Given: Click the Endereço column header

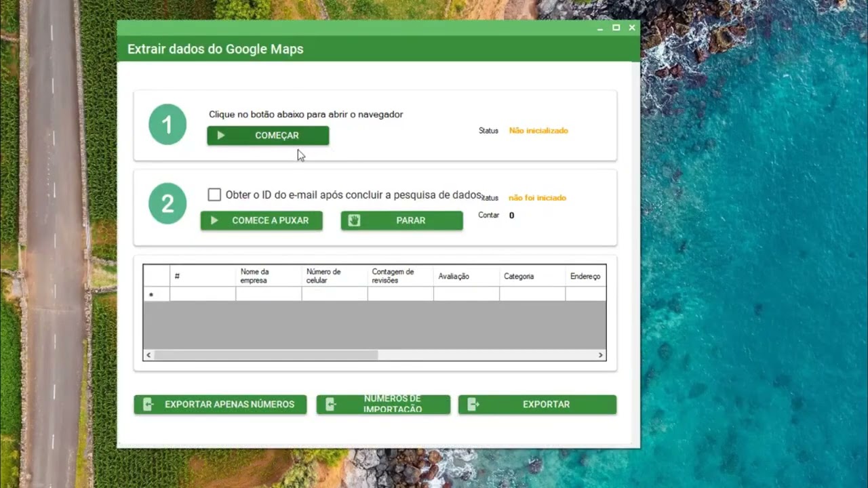Looking at the screenshot, I should [585, 276].
